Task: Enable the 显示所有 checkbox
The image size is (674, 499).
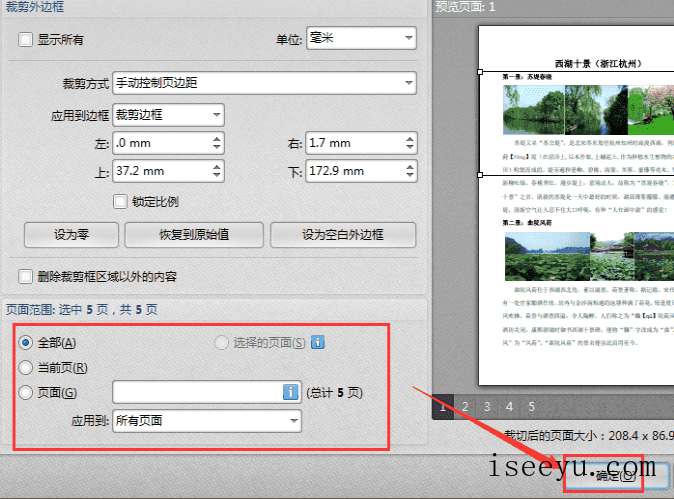Action: point(25,40)
